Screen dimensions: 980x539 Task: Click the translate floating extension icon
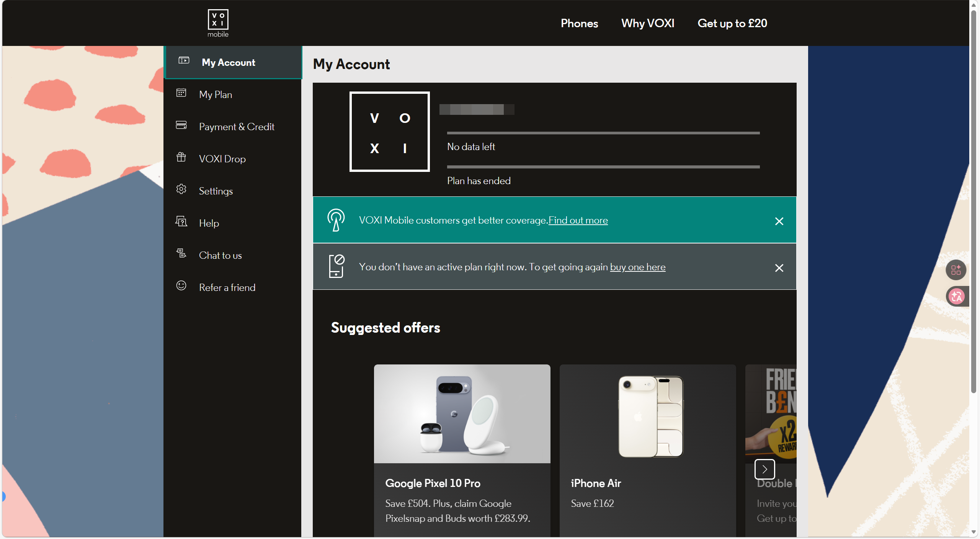click(x=957, y=296)
